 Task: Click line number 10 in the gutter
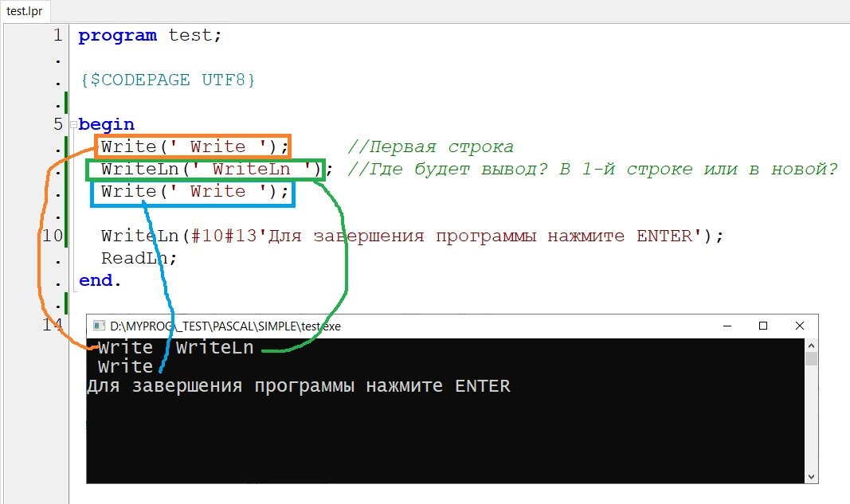click(53, 236)
